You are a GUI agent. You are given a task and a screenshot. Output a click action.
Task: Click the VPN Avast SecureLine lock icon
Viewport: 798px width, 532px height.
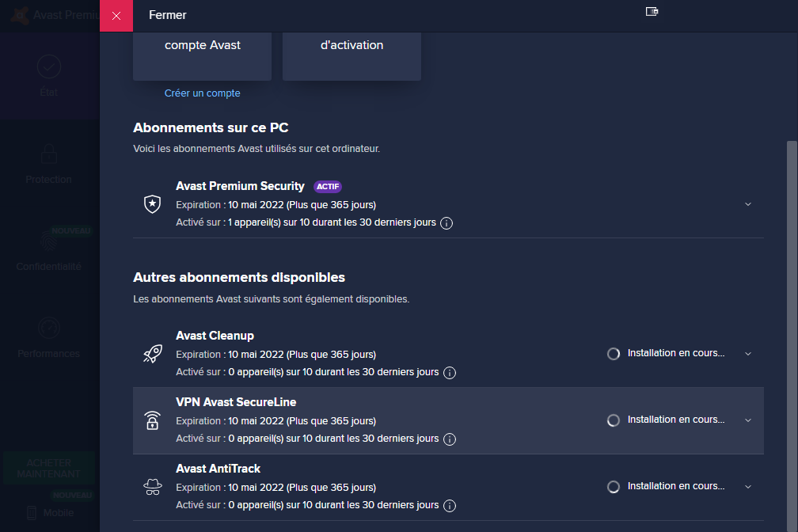click(x=152, y=420)
